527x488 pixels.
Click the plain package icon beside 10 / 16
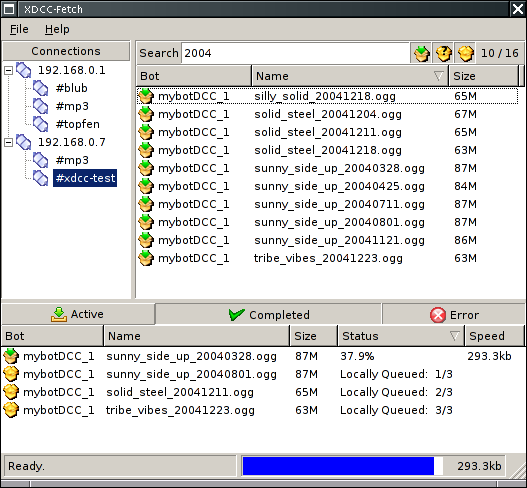click(465, 53)
